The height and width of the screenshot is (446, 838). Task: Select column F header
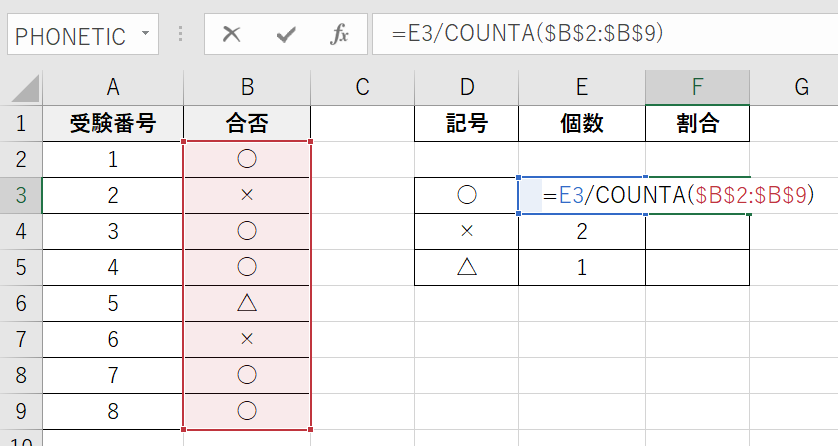[697, 87]
